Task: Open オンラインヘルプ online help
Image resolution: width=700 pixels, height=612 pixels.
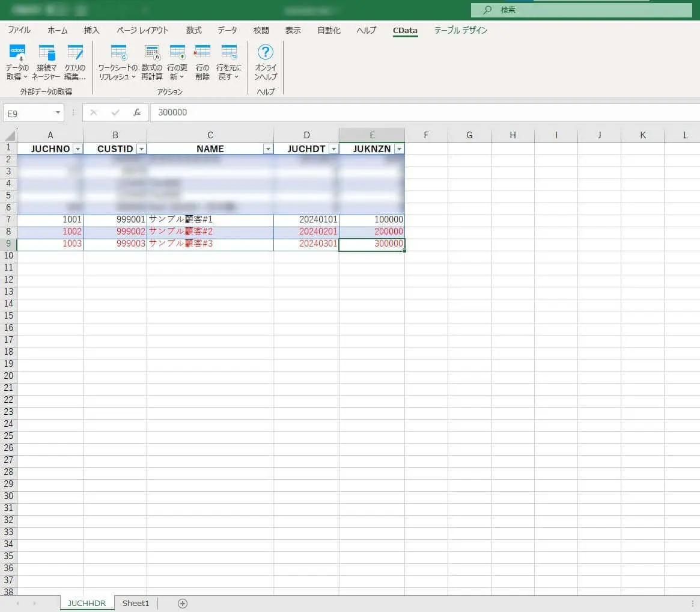Action: (x=265, y=62)
